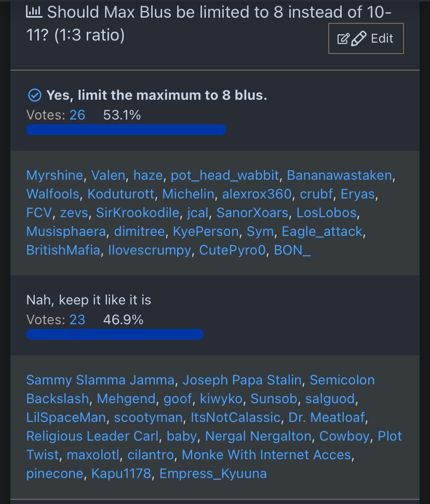Click voter Joseph Papa Stalin
Screen dimensions: 430x504
[242, 380]
